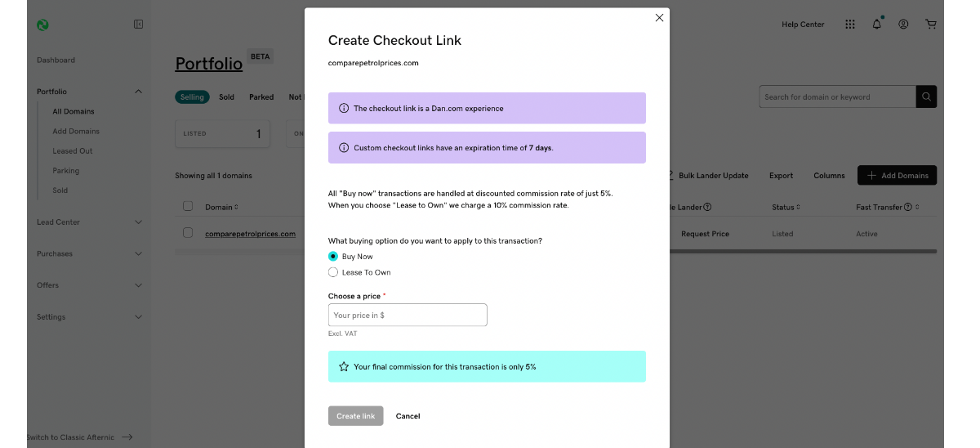Screen dimensions: 980x448
Task: Open the user account icon
Action: [x=903, y=25]
